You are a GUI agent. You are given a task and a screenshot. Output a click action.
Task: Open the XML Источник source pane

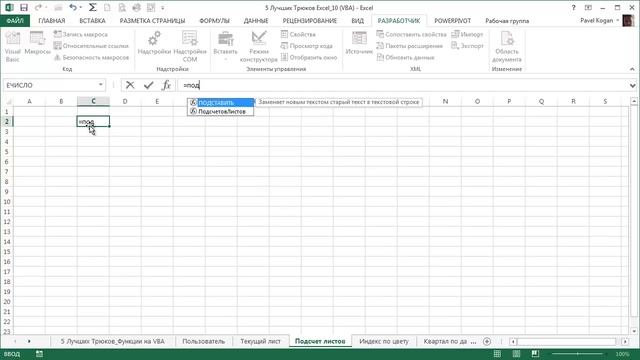pyautogui.click(x=359, y=43)
